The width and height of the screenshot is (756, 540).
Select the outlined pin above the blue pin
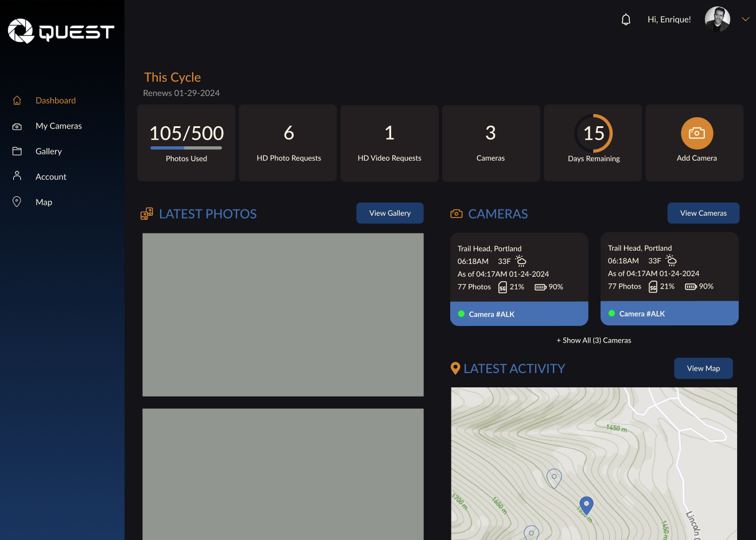[x=554, y=478]
